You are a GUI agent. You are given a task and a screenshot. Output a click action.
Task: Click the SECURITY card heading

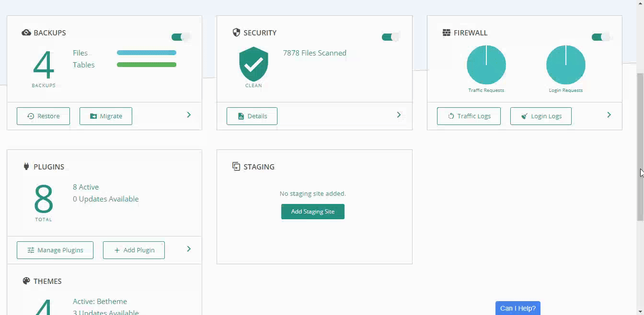[x=260, y=33]
